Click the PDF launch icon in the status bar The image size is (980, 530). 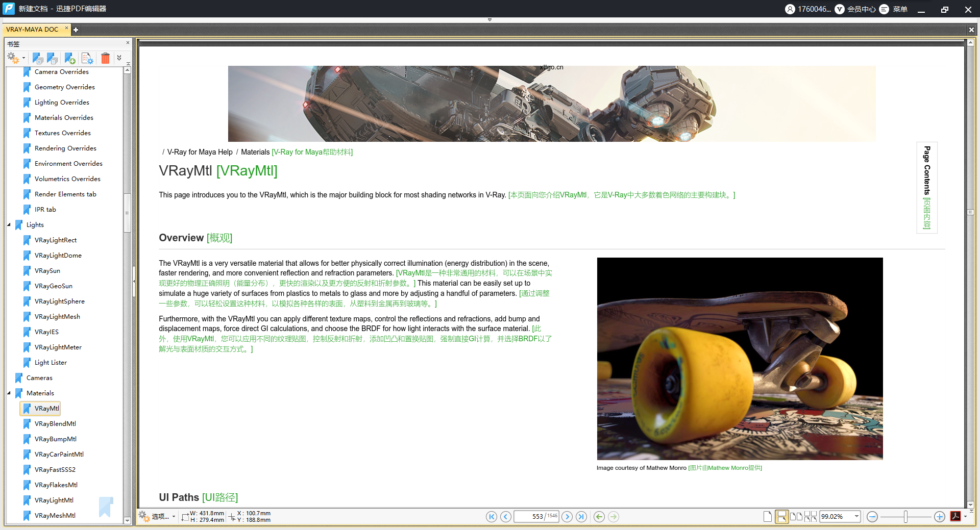[955, 516]
